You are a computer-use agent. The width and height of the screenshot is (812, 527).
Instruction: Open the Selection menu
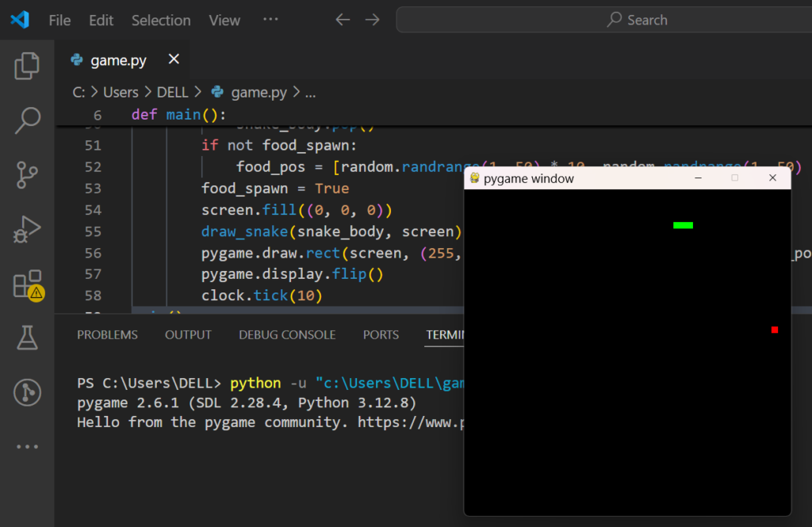pyautogui.click(x=161, y=20)
